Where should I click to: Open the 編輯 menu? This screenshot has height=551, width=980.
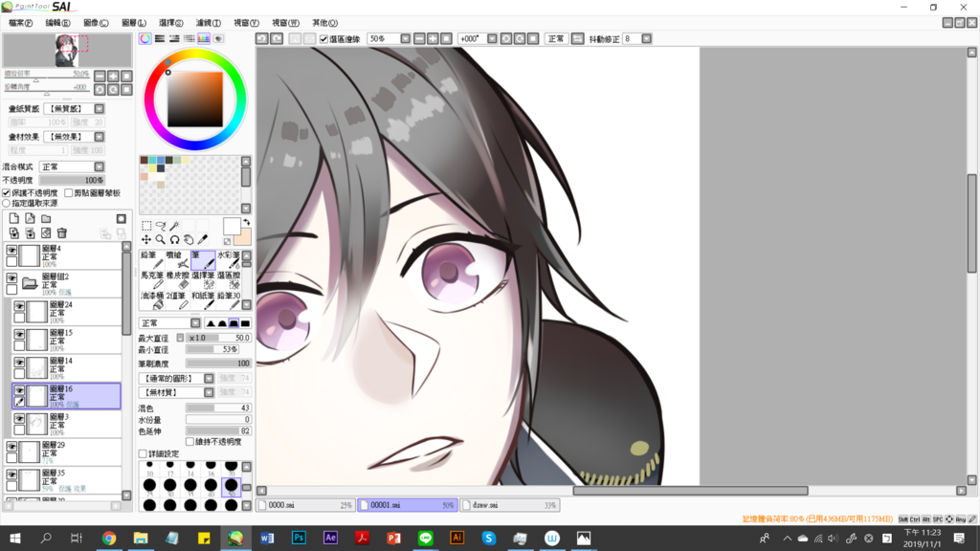(x=57, y=23)
